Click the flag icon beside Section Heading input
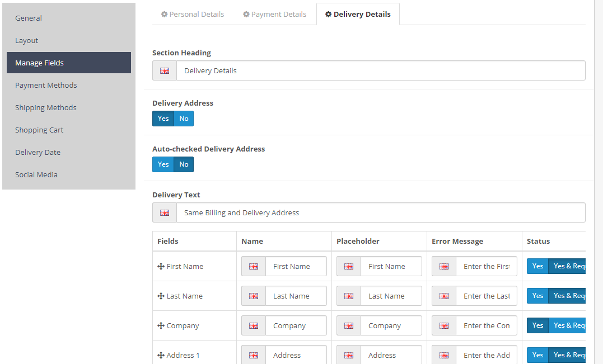The image size is (603, 364). (165, 70)
